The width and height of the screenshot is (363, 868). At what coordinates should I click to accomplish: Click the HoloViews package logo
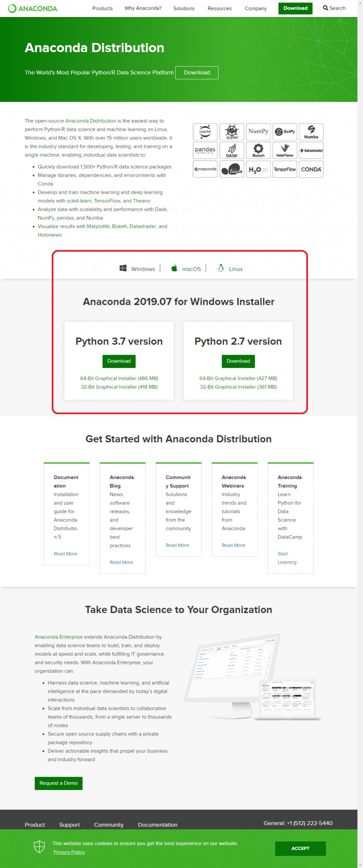pos(285,150)
